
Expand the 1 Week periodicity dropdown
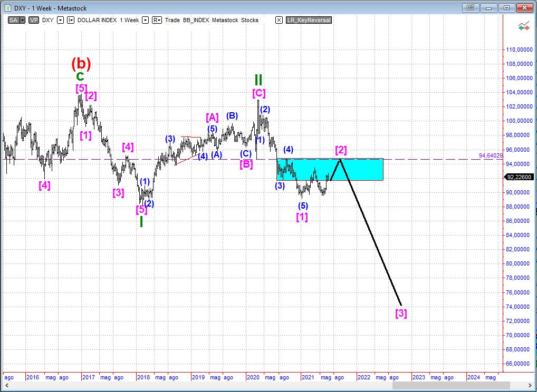click(x=145, y=20)
